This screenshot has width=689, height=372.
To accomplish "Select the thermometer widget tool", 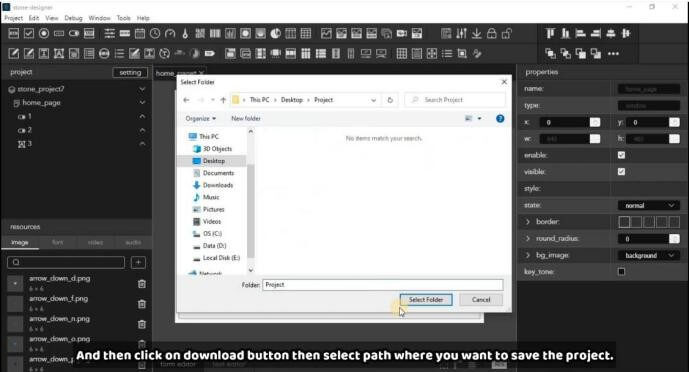I will (185, 33).
